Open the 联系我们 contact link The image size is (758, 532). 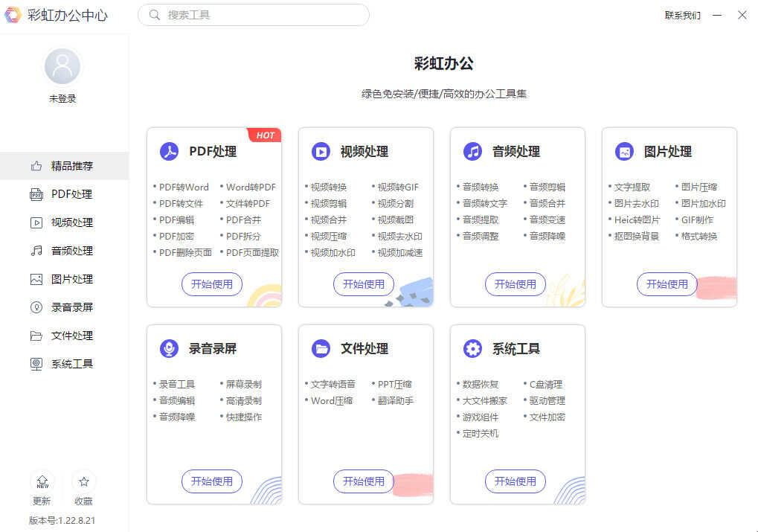(682, 16)
